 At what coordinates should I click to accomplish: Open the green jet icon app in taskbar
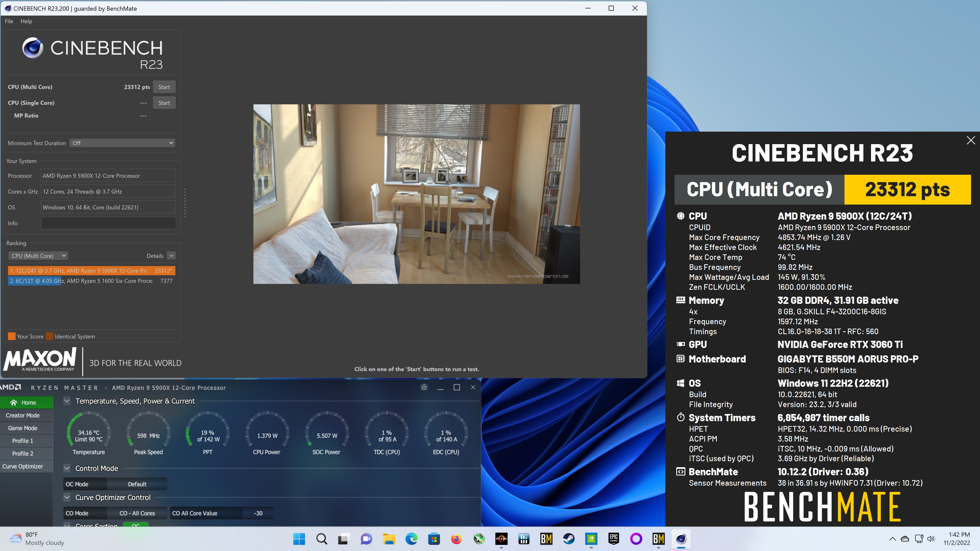coord(479,539)
